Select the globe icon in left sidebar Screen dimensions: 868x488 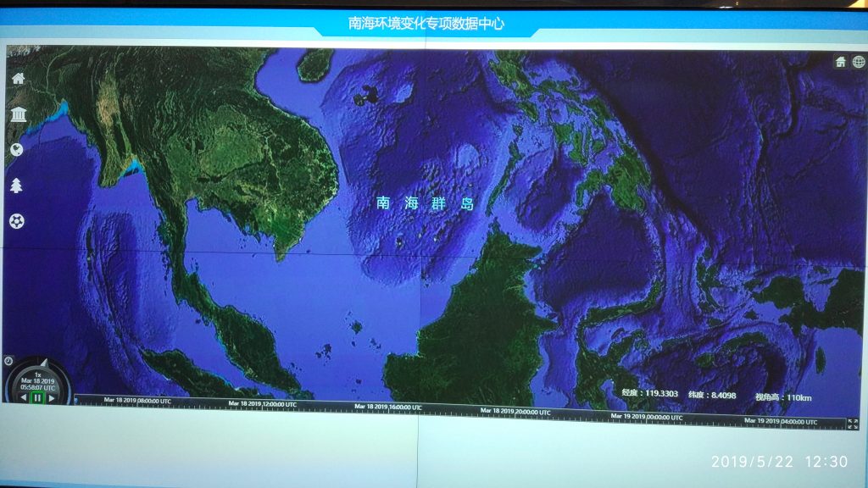[17, 149]
